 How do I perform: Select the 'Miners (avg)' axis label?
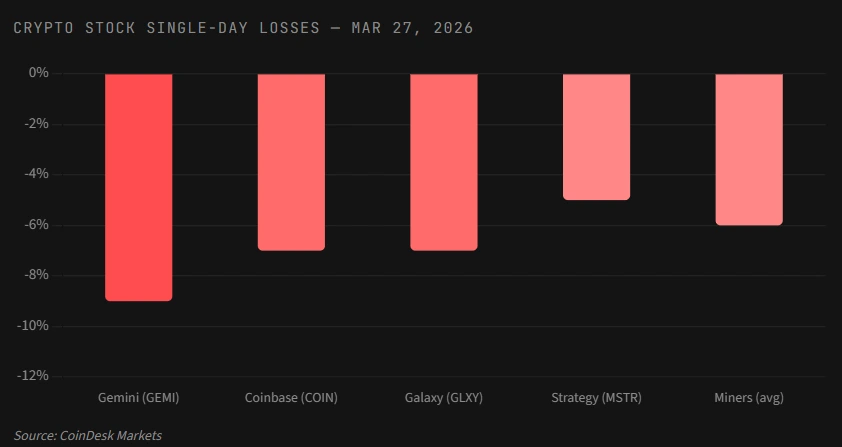pos(749,398)
